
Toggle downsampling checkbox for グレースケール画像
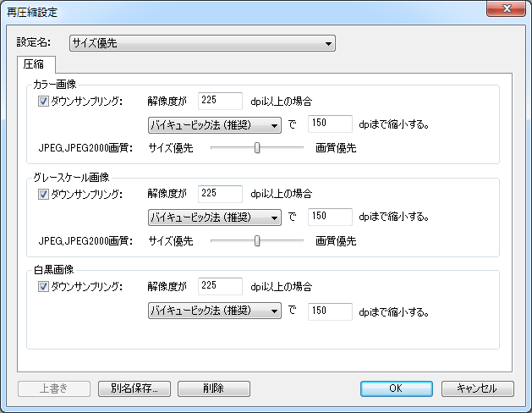44,194
